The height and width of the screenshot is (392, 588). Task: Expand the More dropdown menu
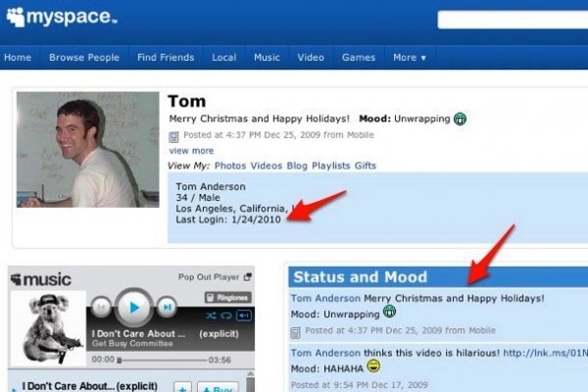pos(410,58)
